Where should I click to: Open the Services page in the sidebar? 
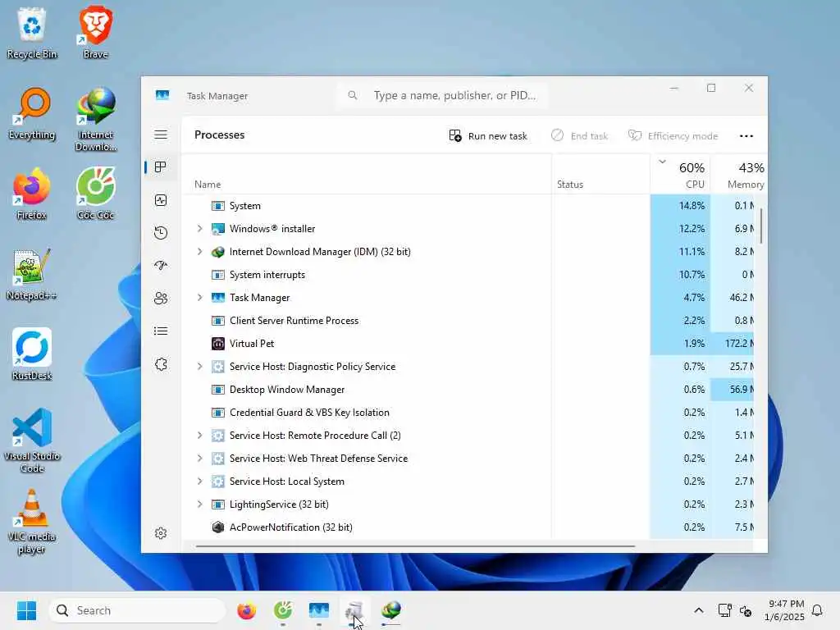pyautogui.click(x=161, y=364)
